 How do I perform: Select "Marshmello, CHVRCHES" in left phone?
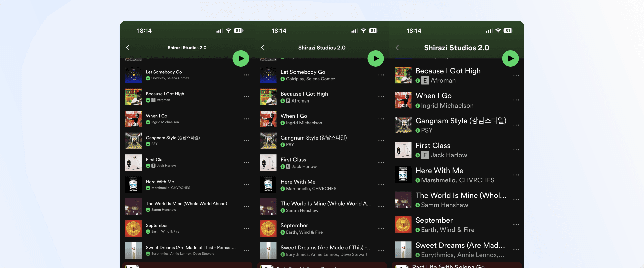pyautogui.click(x=170, y=188)
